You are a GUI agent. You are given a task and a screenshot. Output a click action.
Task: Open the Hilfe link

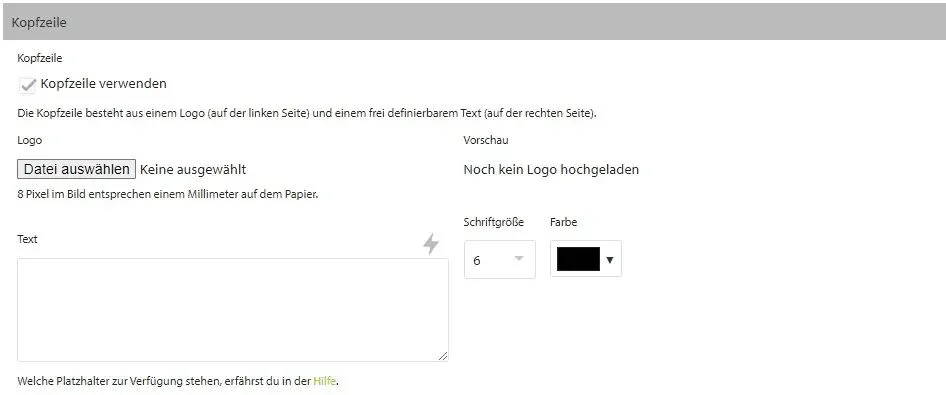(x=325, y=381)
